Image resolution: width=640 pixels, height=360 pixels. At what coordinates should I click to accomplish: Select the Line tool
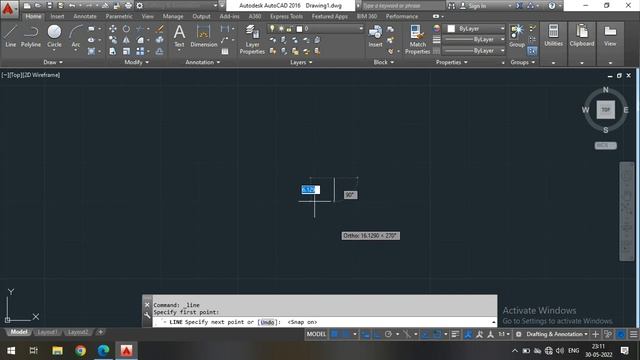[11, 36]
